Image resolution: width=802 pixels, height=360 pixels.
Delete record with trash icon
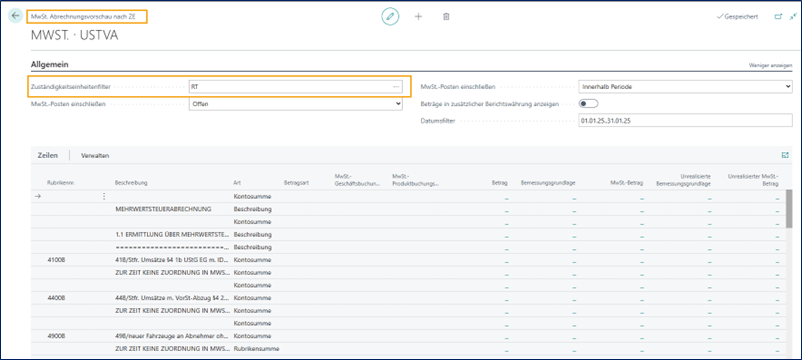(446, 16)
